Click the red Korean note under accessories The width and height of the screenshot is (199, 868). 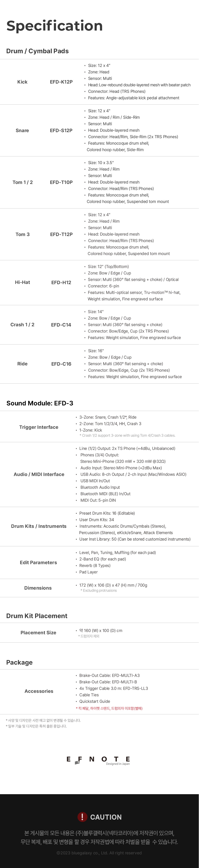point(109,708)
